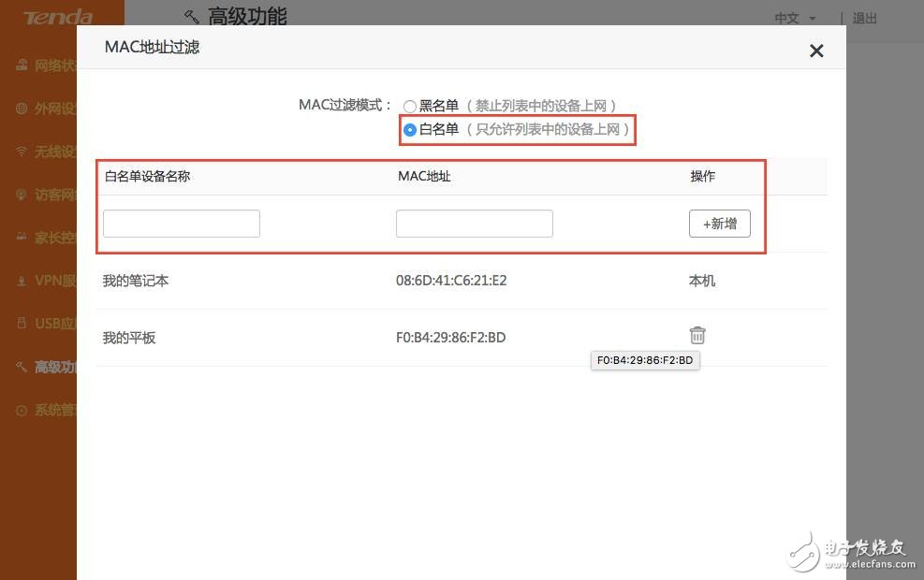The image size is (924, 580).
Task: Open 访客网络 via its sidebar icon
Action: point(21,195)
